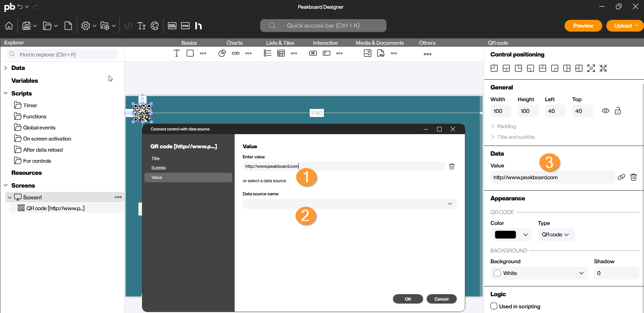Delete the entered value in dialog
This screenshot has width=644, height=313.
[452, 166]
